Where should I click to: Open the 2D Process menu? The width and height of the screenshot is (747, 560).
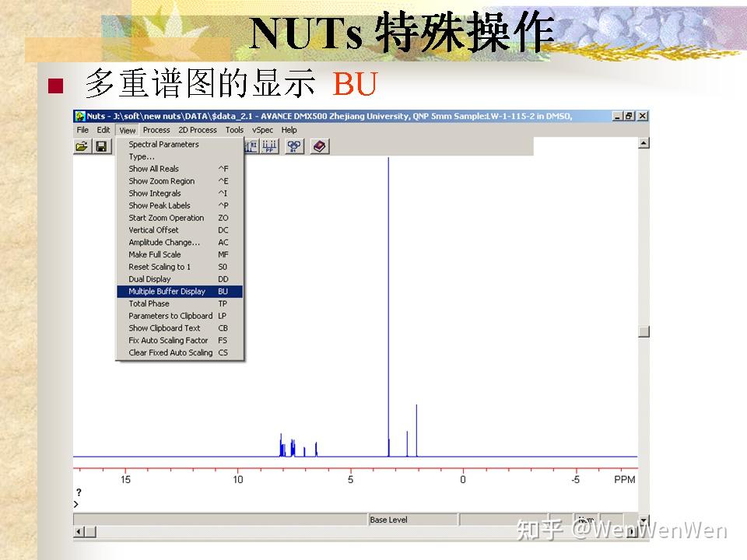pos(196,130)
